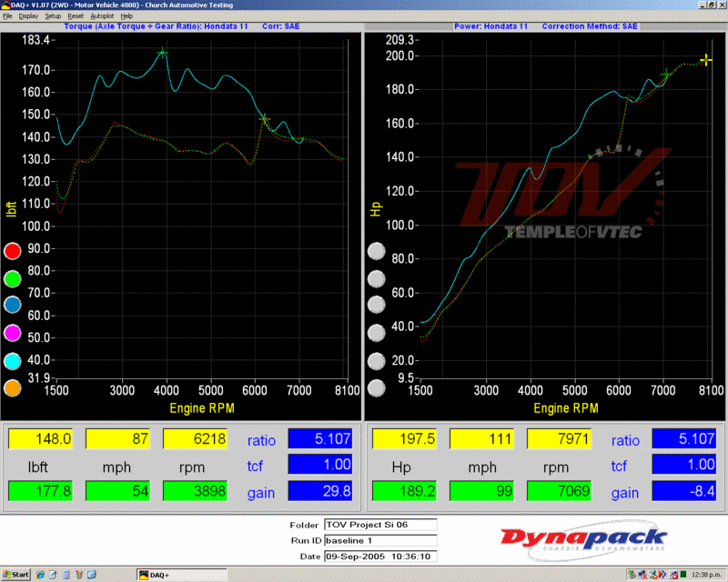
Task: Click the Power: Hondata 11 header label
Action: click(x=490, y=26)
